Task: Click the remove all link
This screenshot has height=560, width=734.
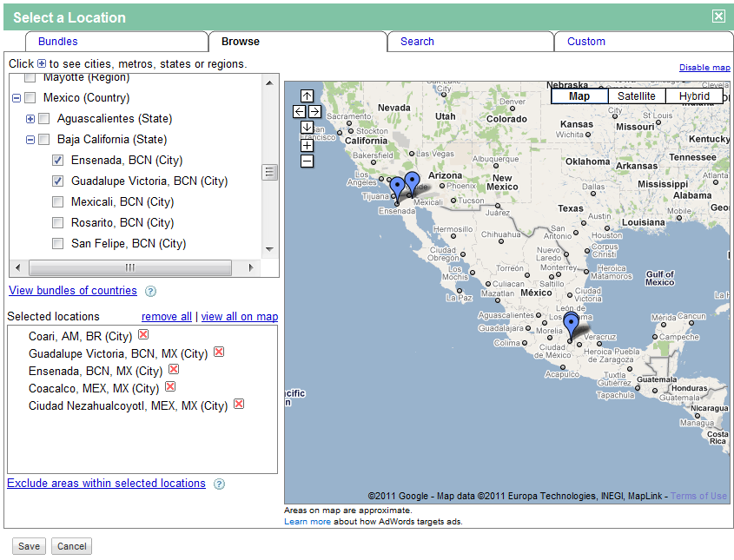Action: click(x=166, y=316)
